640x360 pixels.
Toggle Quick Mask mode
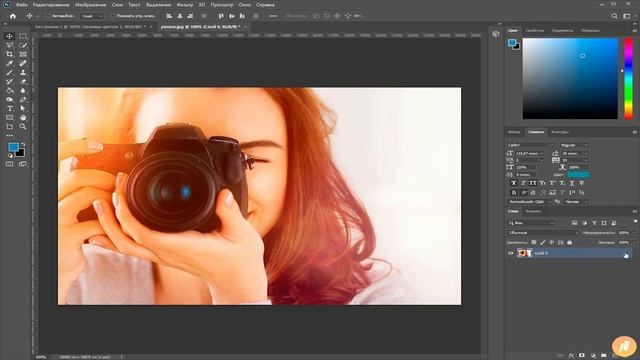[9, 164]
